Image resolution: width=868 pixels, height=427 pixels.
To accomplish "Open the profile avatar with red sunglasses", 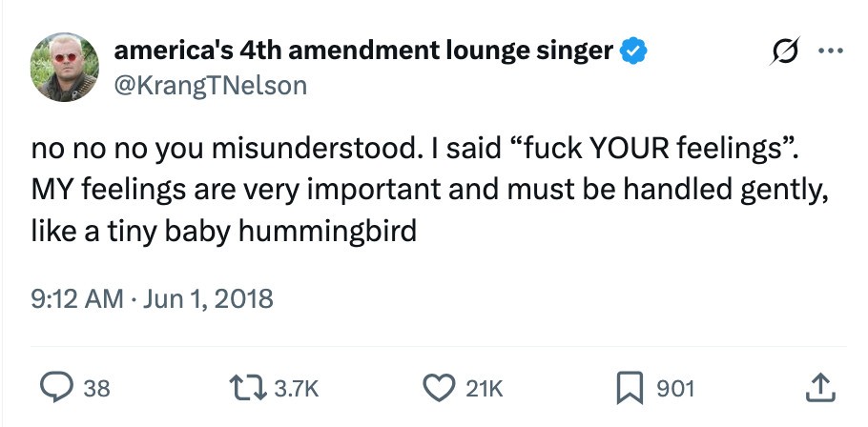I will pyautogui.click(x=65, y=67).
